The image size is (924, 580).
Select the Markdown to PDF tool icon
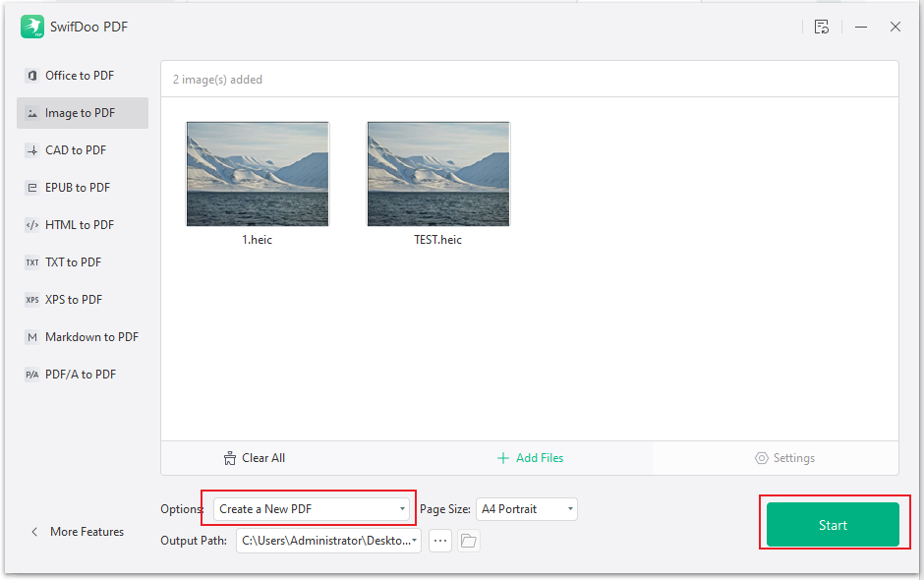click(30, 336)
